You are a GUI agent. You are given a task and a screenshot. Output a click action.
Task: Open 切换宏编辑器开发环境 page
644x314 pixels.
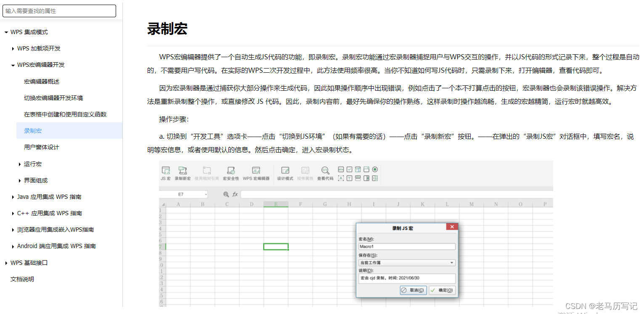[x=53, y=98]
